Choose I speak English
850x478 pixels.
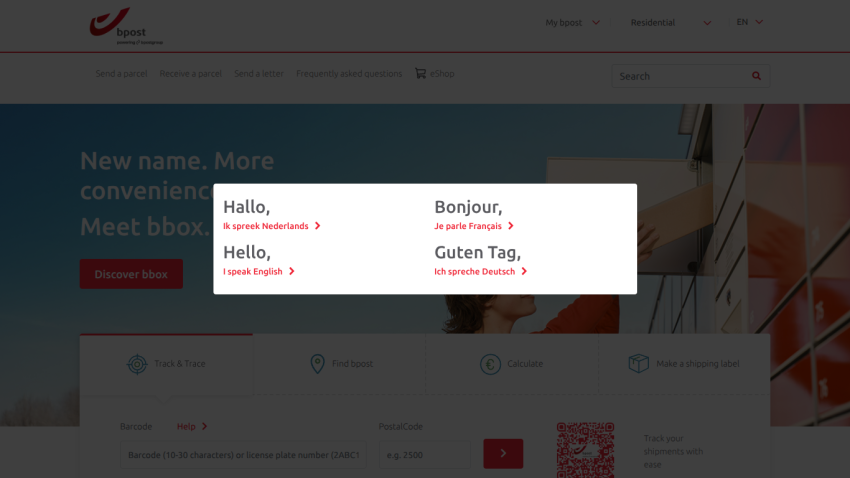pos(253,272)
